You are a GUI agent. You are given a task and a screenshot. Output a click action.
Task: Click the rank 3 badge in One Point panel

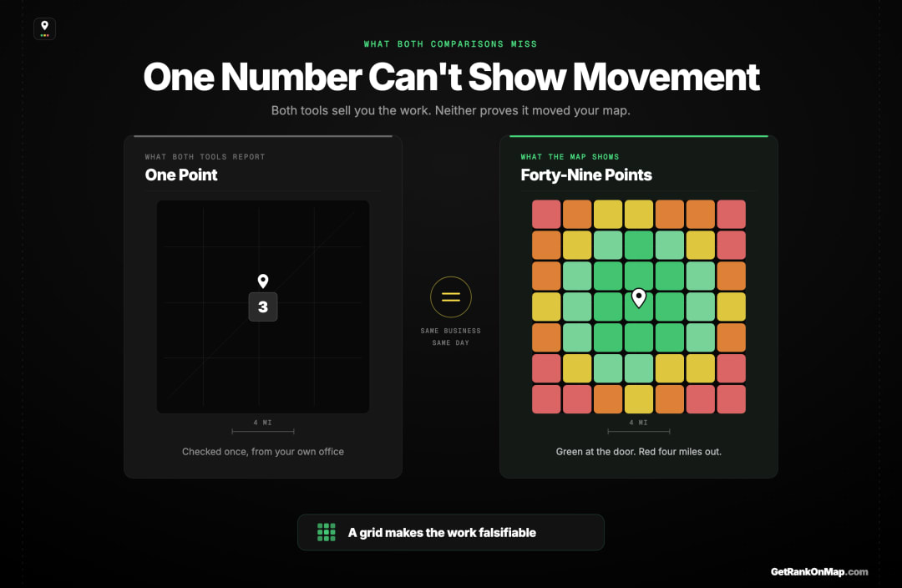point(263,307)
